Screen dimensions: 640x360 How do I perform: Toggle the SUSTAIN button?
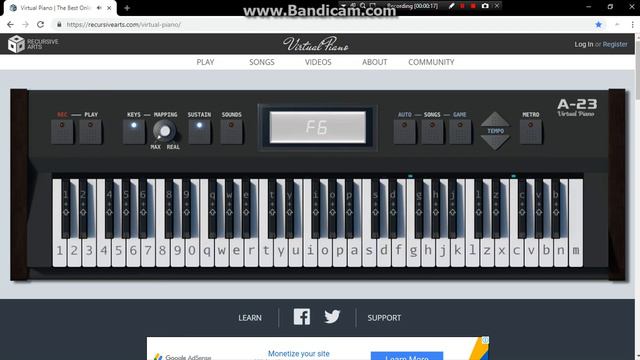coord(199,131)
